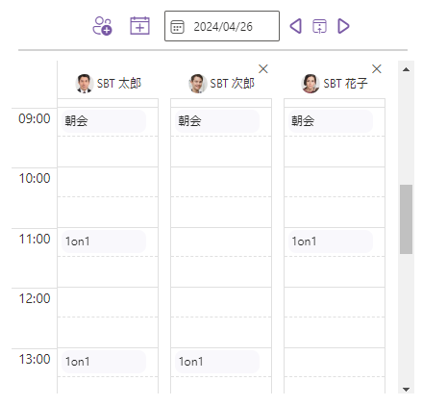Viewport: 423px width, 407px height.
Task: Open SBT 次郎's 13:00 1on1 event
Action: pos(217,362)
